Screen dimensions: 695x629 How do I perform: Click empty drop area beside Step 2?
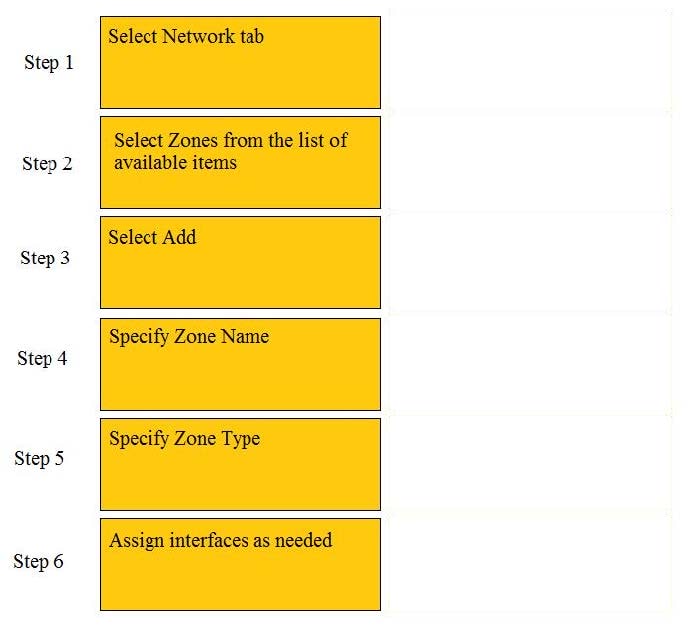tap(530, 162)
